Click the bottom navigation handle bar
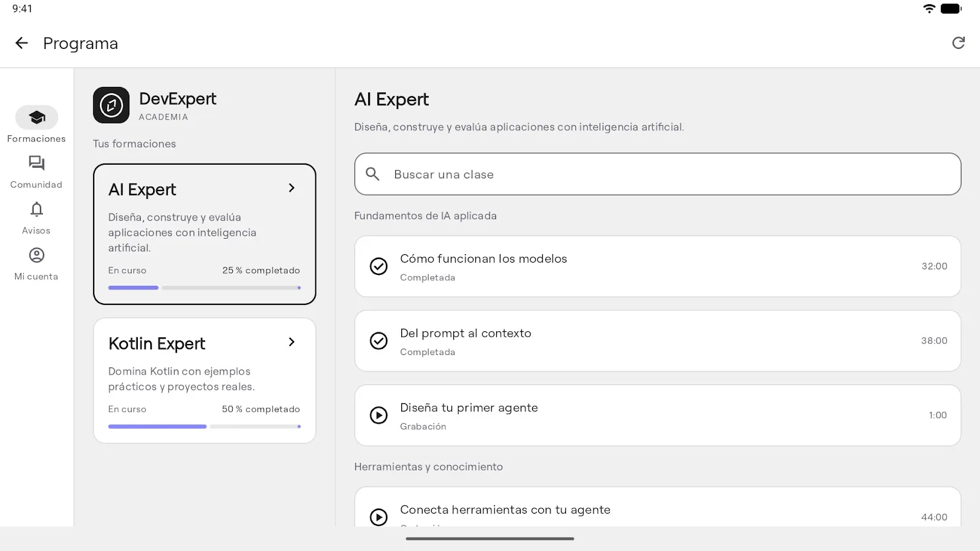980x551 pixels. point(490,539)
